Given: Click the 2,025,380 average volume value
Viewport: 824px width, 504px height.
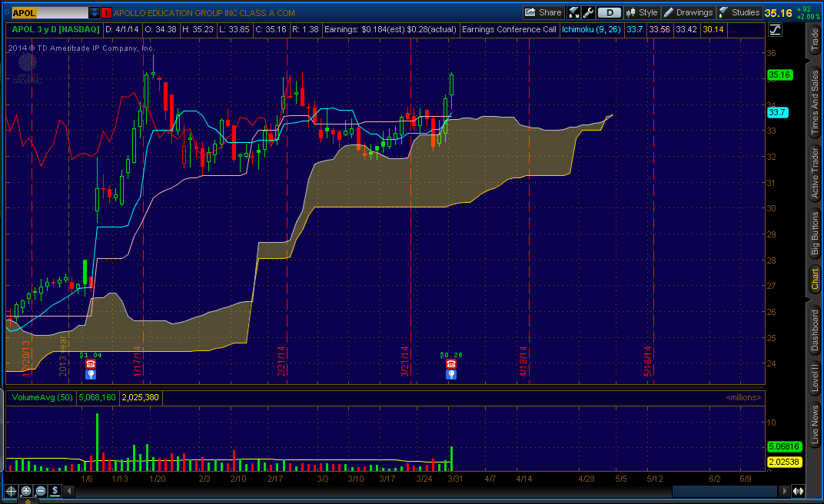Looking at the screenshot, I should point(141,397).
